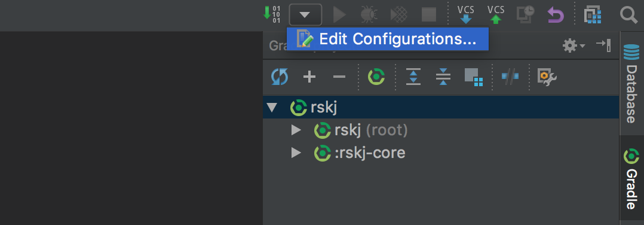Open Gradle panel gear settings dropdown

coord(574,45)
